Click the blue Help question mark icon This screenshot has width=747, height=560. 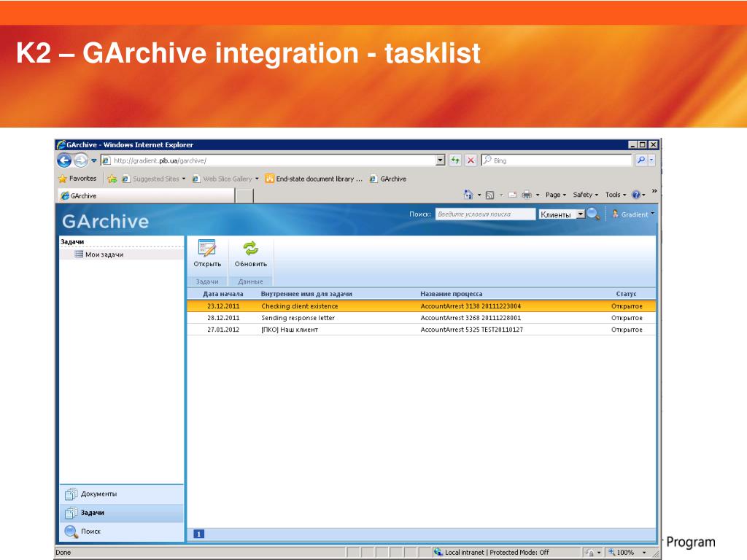click(x=635, y=195)
